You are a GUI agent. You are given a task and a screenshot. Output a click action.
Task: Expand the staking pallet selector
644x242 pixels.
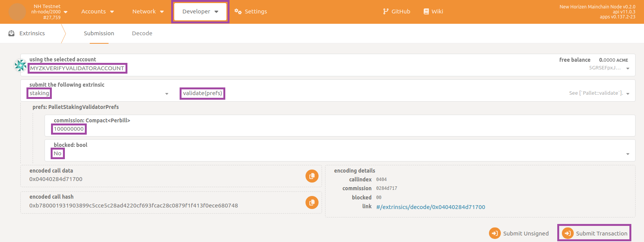[167, 94]
